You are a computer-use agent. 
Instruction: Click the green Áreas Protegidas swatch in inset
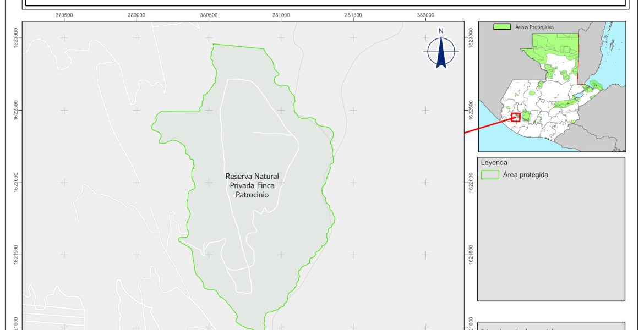click(x=501, y=26)
